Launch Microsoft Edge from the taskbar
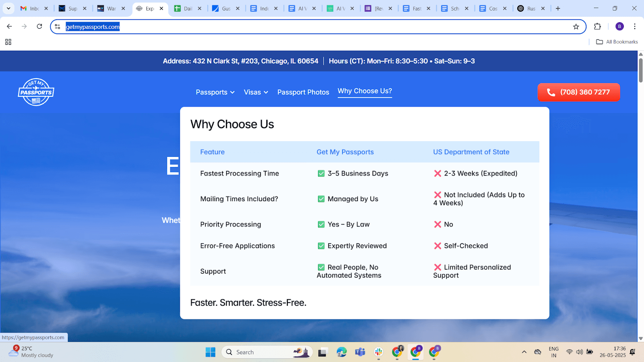 (342, 352)
